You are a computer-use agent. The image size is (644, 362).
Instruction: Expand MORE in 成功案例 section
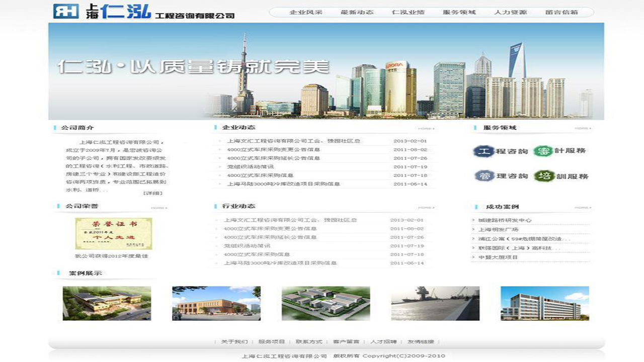click(x=583, y=207)
